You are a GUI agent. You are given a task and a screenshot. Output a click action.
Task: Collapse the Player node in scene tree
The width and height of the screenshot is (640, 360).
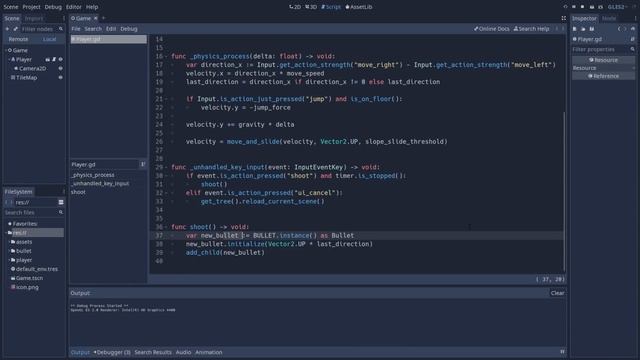[9, 60]
